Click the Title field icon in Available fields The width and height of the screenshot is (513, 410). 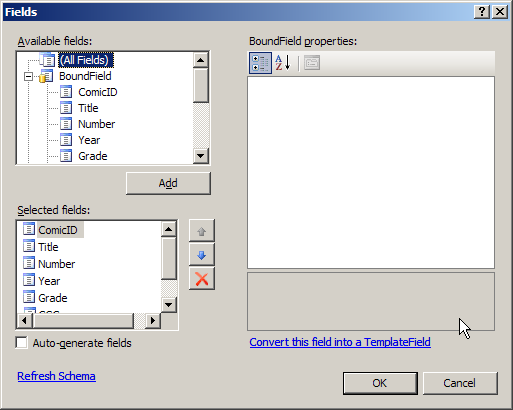(x=66, y=108)
